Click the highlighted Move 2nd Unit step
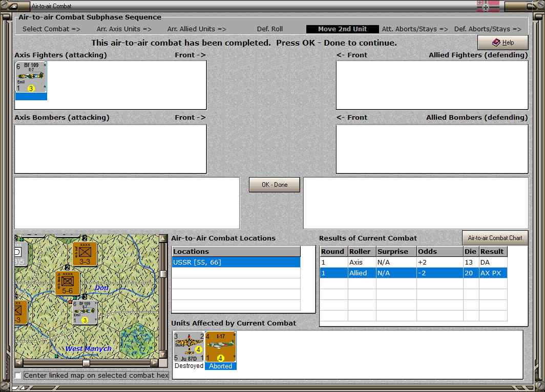The width and height of the screenshot is (545, 392). coord(342,29)
